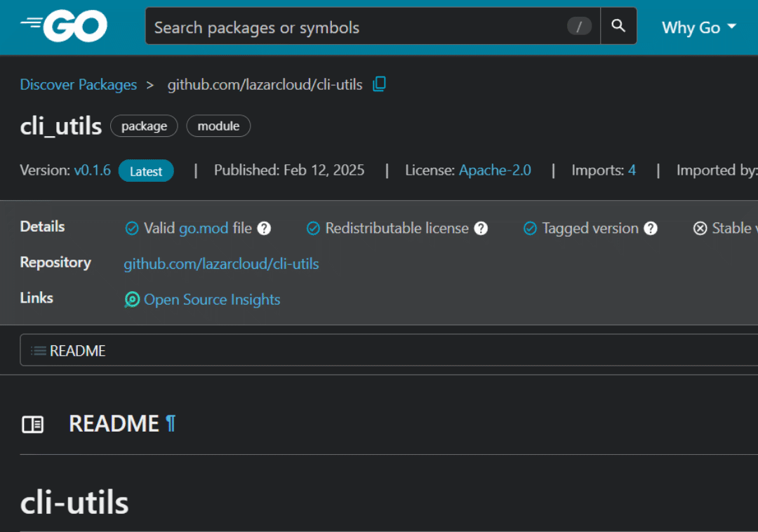Open version v0.1.6 link
The width and height of the screenshot is (758, 532).
tap(93, 171)
